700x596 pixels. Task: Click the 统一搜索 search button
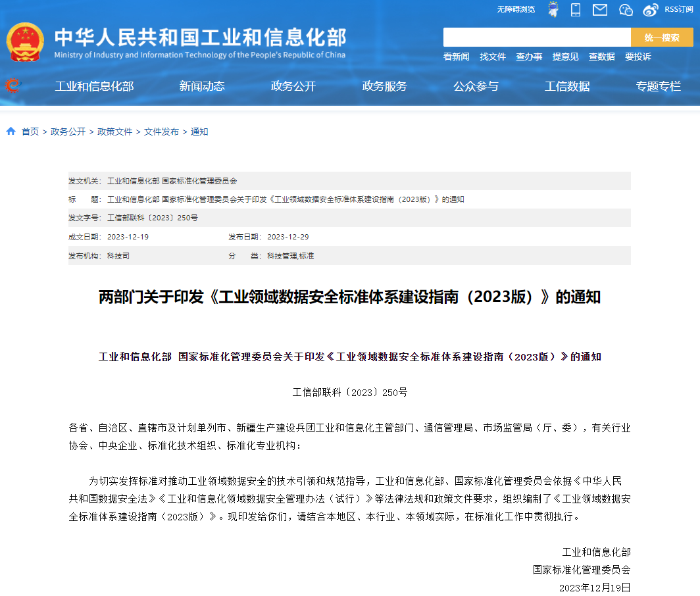click(662, 37)
